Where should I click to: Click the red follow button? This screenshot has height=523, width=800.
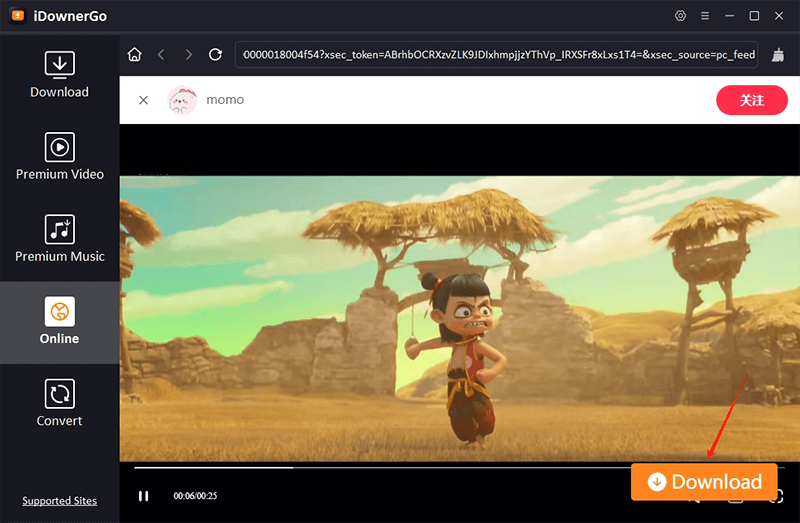click(752, 100)
